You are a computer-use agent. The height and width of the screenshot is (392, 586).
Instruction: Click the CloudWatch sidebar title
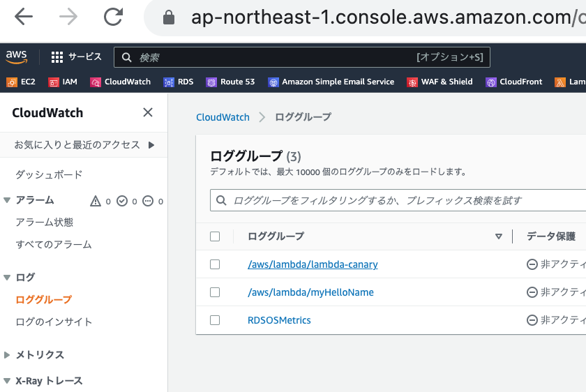47,112
